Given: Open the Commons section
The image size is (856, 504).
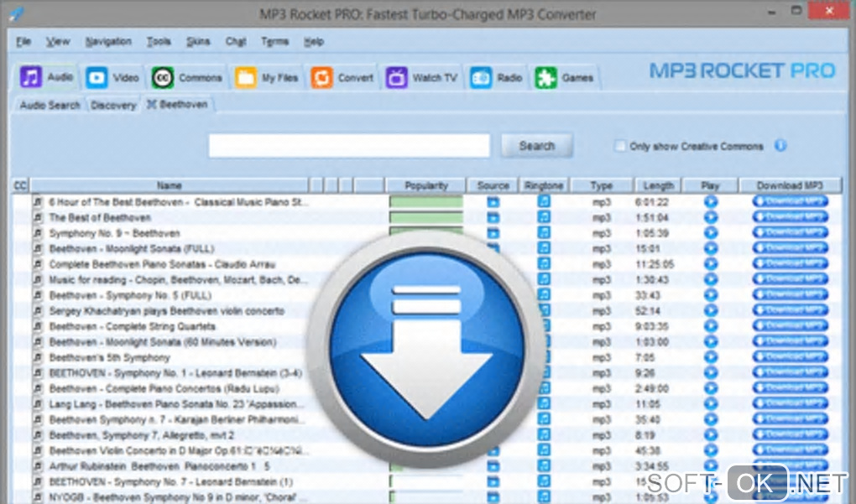Looking at the screenshot, I should coord(187,77).
